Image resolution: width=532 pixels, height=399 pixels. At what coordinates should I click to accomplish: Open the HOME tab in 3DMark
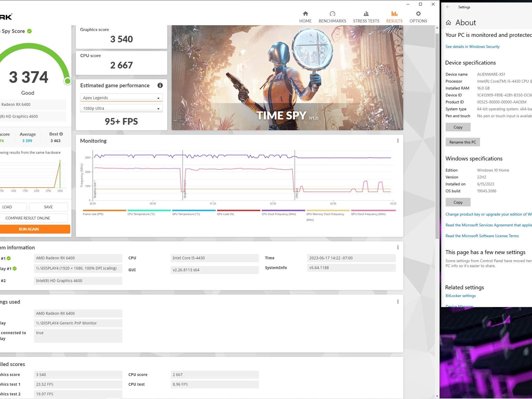click(x=305, y=17)
